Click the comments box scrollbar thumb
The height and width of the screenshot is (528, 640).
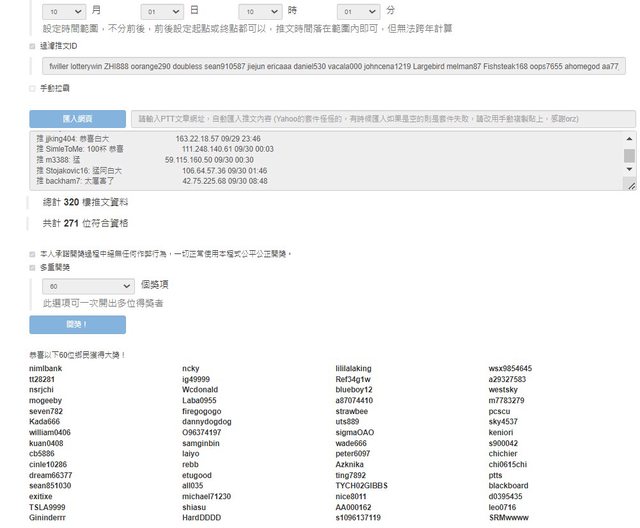click(629, 156)
